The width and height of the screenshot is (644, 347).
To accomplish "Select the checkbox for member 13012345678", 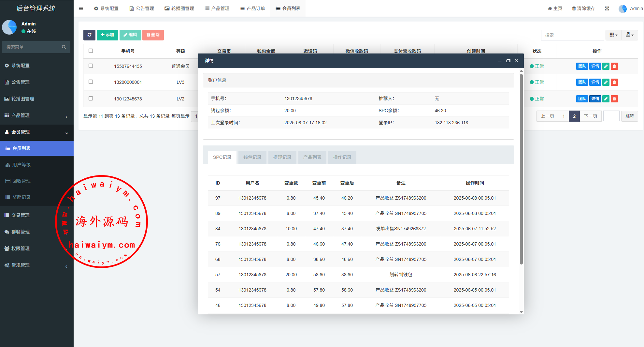I will click(91, 98).
